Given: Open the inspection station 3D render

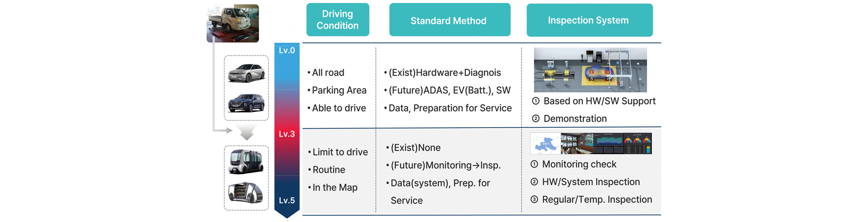Looking at the screenshot, I should pos(590,70).
